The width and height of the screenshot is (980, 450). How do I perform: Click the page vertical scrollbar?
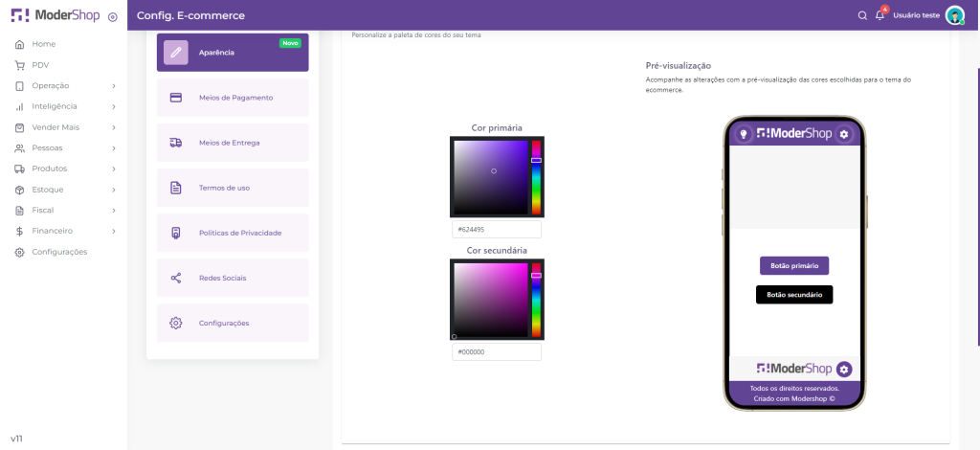click(x=978, y=206)
